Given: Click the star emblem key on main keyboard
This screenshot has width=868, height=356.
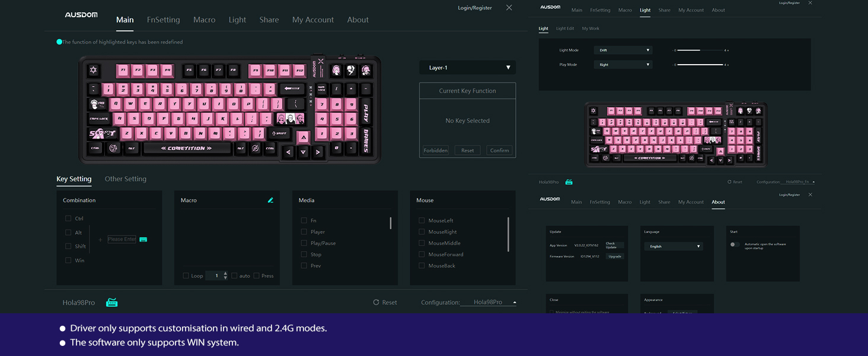Looking at the screenshot, I should (92, 71).
